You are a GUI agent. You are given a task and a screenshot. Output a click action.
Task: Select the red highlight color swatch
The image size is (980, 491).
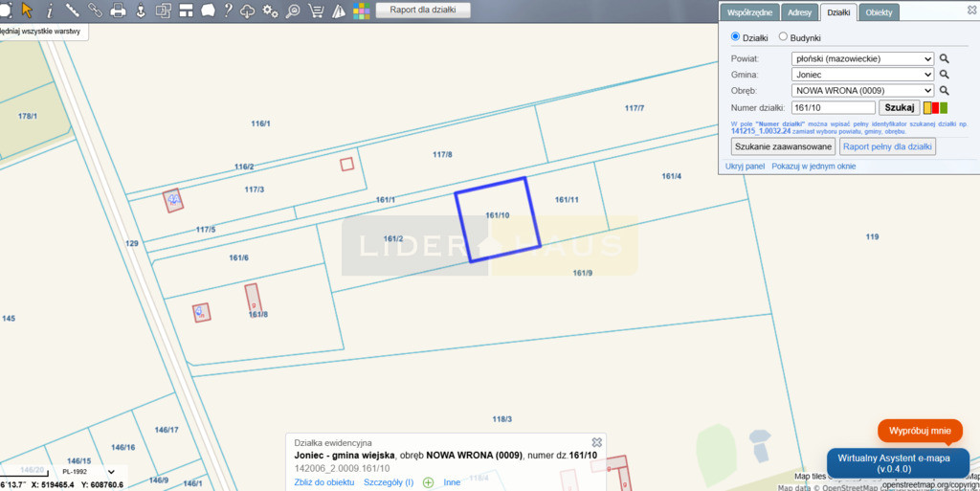(x=936, y=107)
